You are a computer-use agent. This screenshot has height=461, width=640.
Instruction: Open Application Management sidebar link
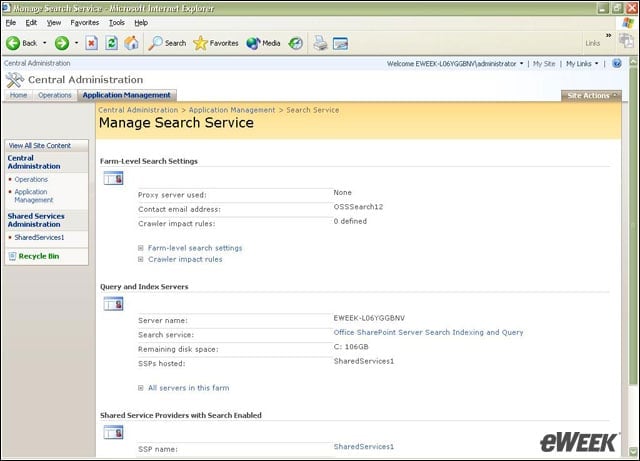coord(33,196)
